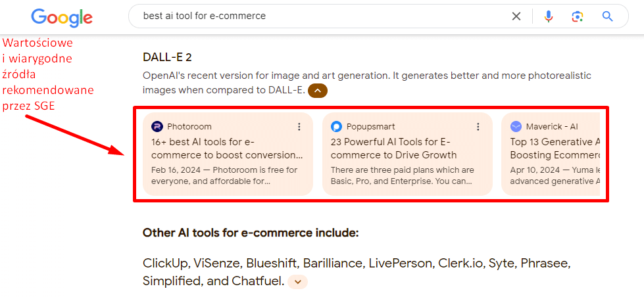Open Google Lens image search

tap(578, 16)
